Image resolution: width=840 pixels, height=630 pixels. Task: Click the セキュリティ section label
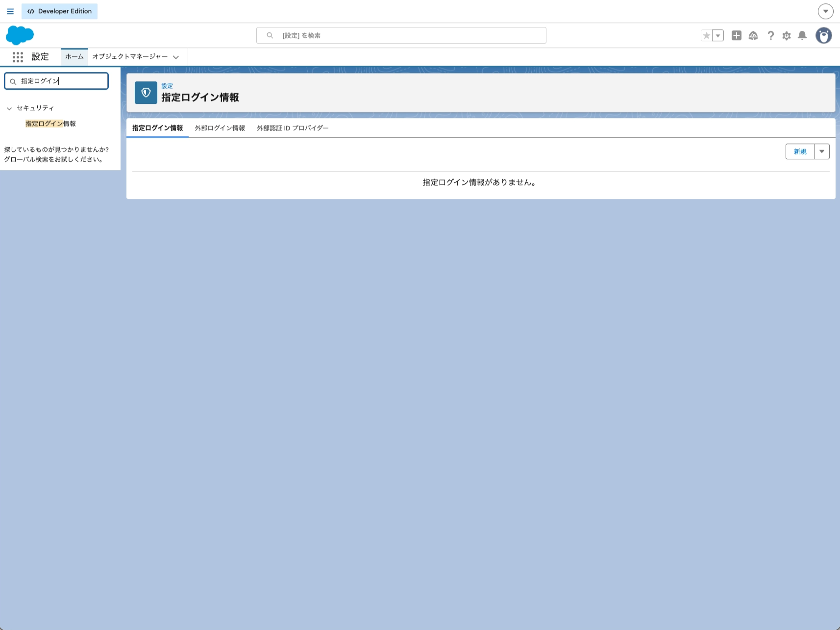coord(35,108)
